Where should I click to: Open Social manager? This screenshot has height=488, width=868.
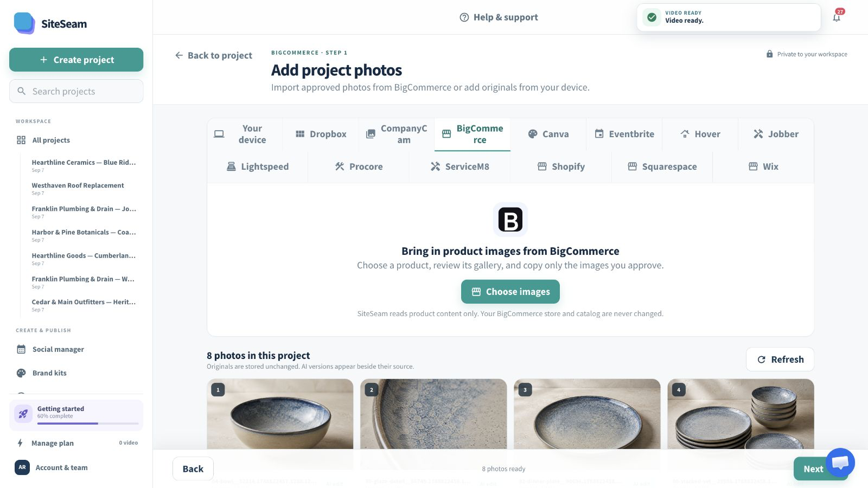[x=76, y=349]
